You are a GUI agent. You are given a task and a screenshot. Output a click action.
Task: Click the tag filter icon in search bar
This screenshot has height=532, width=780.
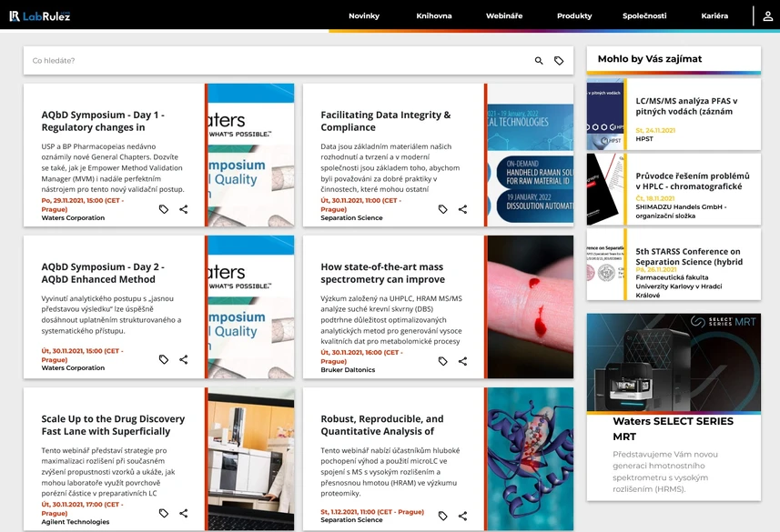(559, 61)
